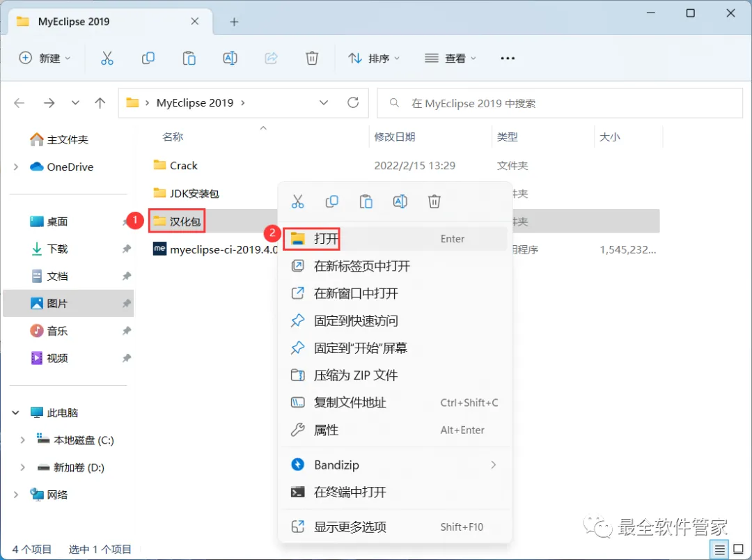Select the JDK安装包 folder
752x560 pixels.
tap(186, 194)
